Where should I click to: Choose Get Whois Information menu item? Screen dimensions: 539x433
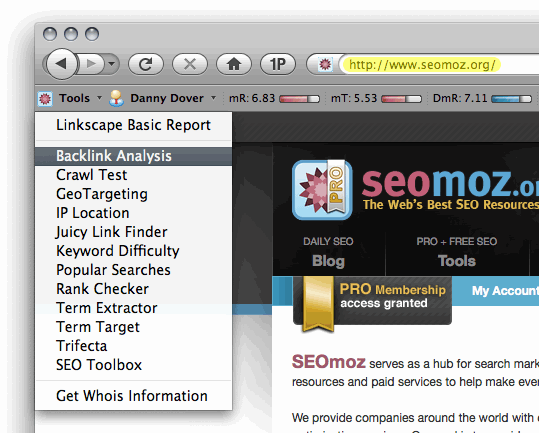[133, 396]
